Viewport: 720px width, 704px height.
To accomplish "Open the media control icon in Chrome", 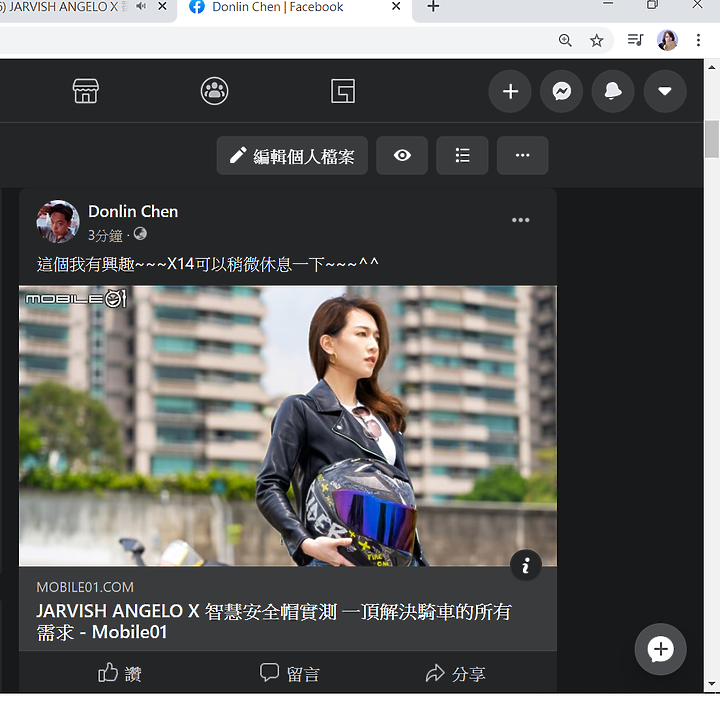I will point(636,40).
